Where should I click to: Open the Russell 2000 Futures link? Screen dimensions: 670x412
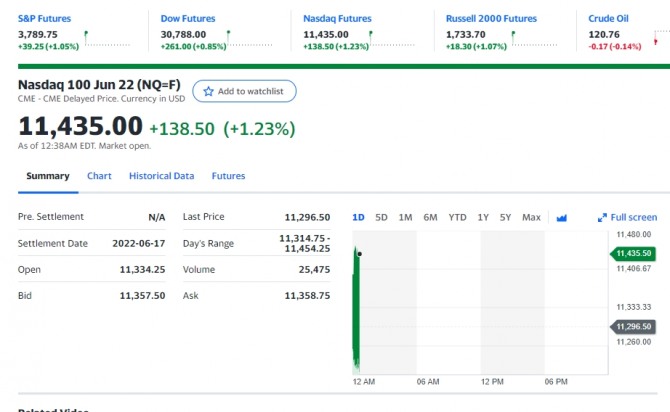point(491,18)
